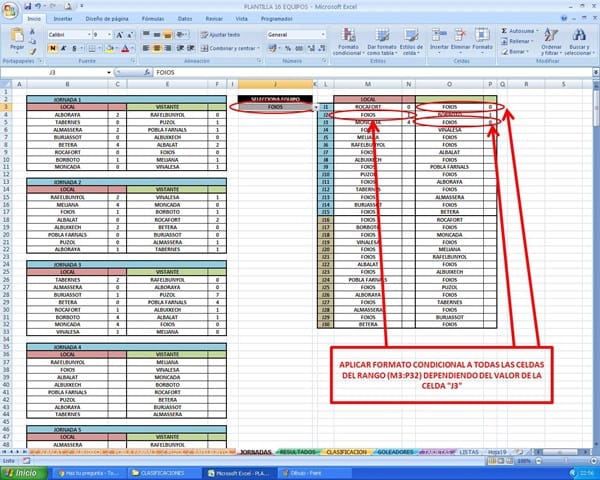Click the Name Box showing J3
This screenshot has height=480, width=600.
[55, 72]
